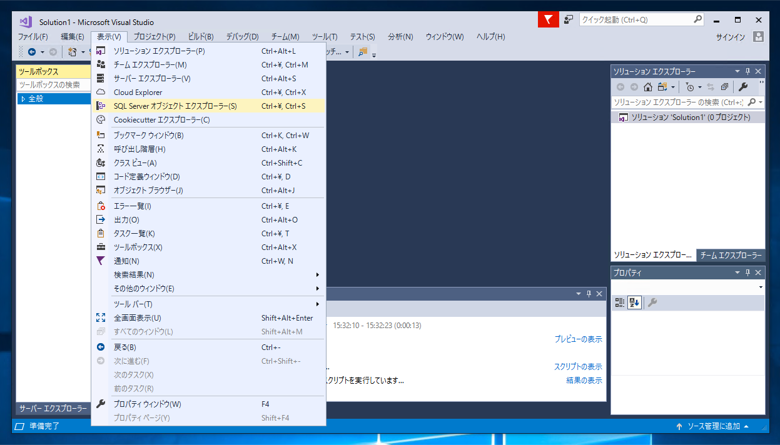Click the feedback icon beside quick launch
Screen dimensions: 780x445
568,19
